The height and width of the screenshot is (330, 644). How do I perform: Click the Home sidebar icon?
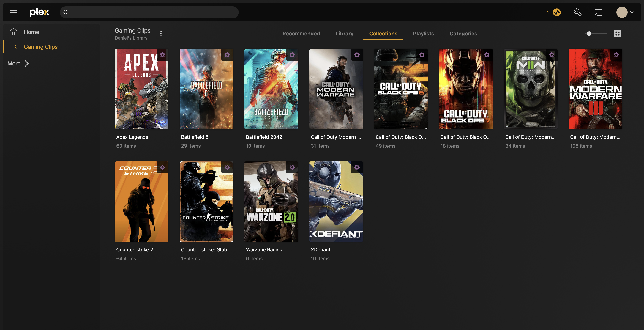coord(13,32)
